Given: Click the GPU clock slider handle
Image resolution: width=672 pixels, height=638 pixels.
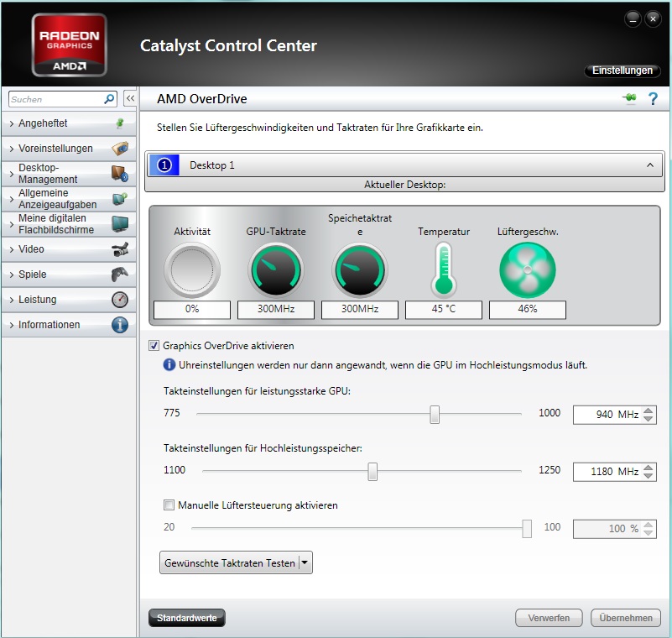Looking at the screenshot, I should [x=435, y=414].
